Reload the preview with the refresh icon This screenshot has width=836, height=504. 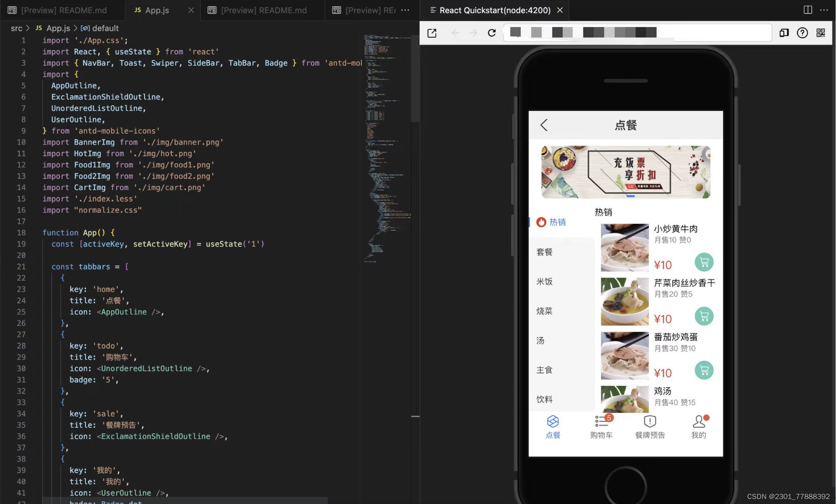click(492, 33)
